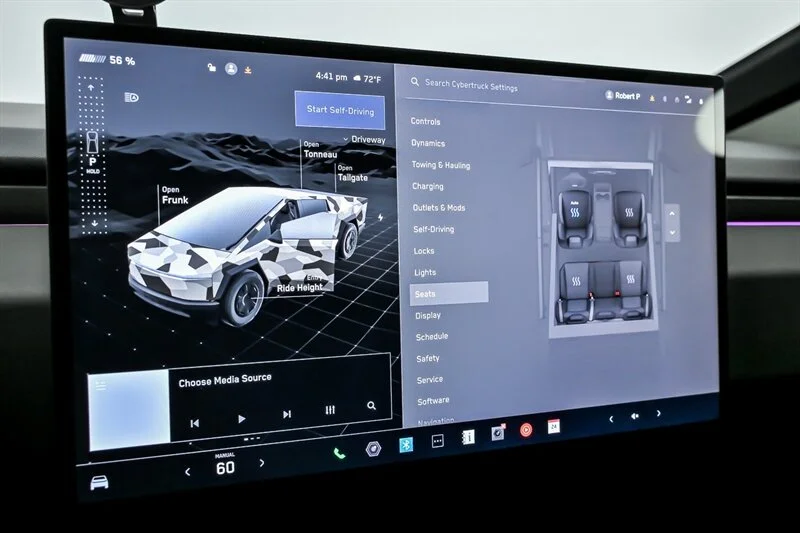Open the driver profile icon at top
Screen dimensions: 800x533
click(x=231, y=68)
